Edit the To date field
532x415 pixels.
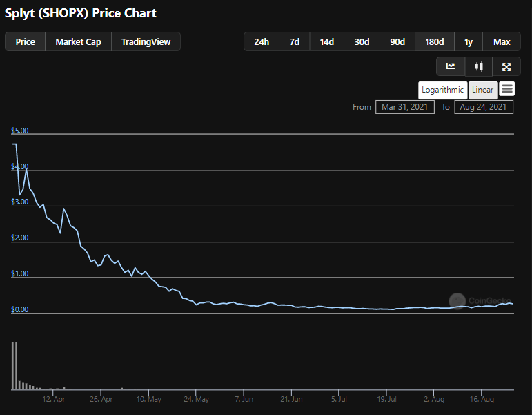coord(484,107)
